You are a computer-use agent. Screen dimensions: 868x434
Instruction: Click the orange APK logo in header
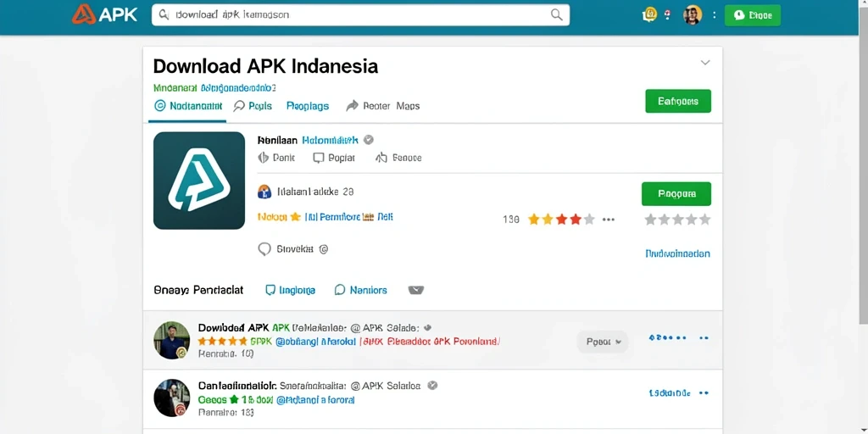104,14
